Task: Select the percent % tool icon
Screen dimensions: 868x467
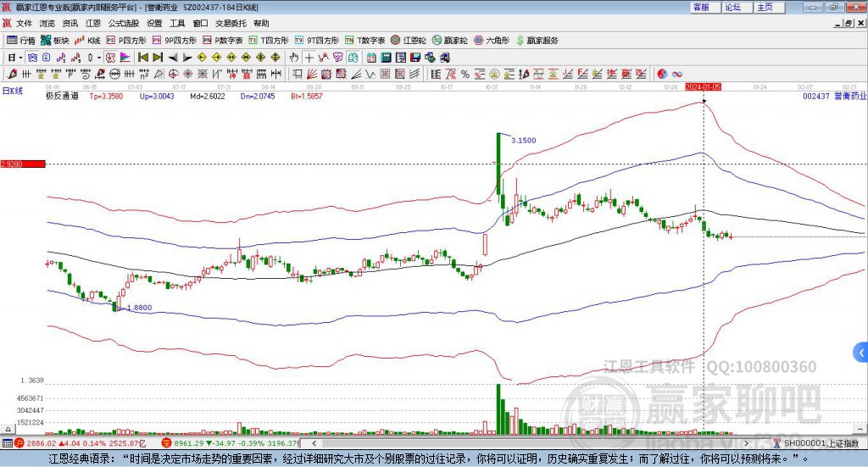Action: tap(465, 74)
